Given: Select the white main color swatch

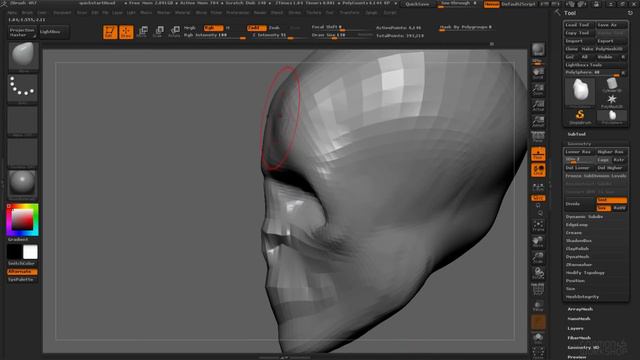Looking at the screenshot, I should 30,252.
